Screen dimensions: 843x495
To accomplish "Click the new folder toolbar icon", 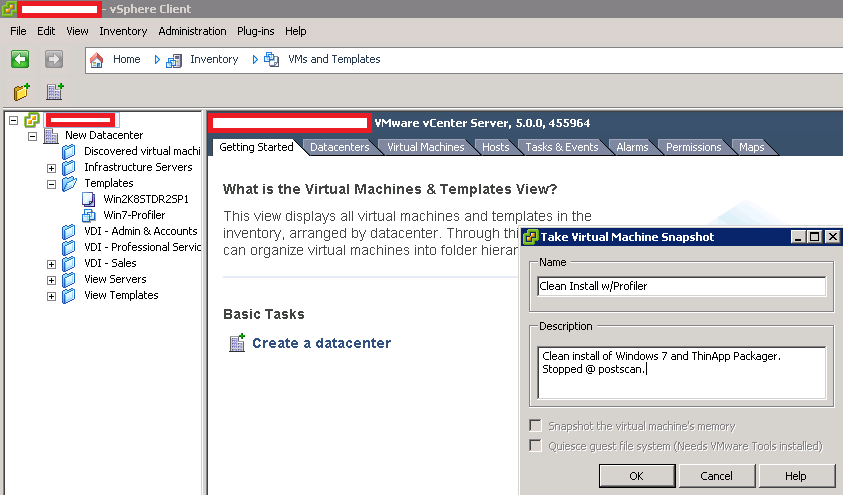I will (22, 92).
